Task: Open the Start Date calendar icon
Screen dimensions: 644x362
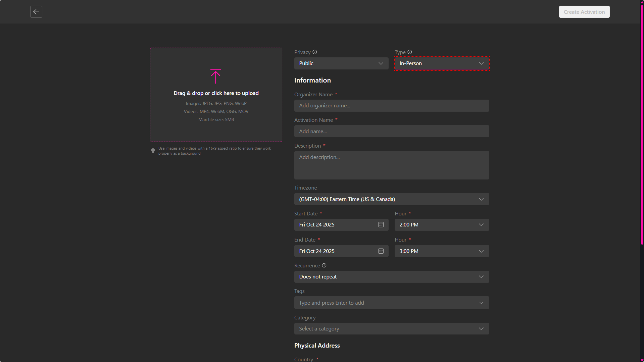Action: tap(381, 225)
